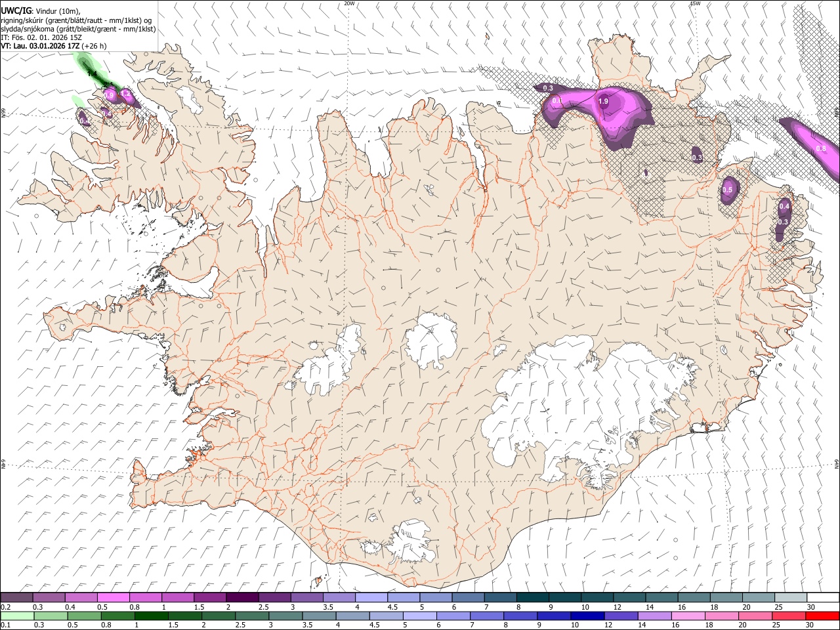
Task: Pick the upper legend swatch between 4 and 4.5
Action: 371,598
